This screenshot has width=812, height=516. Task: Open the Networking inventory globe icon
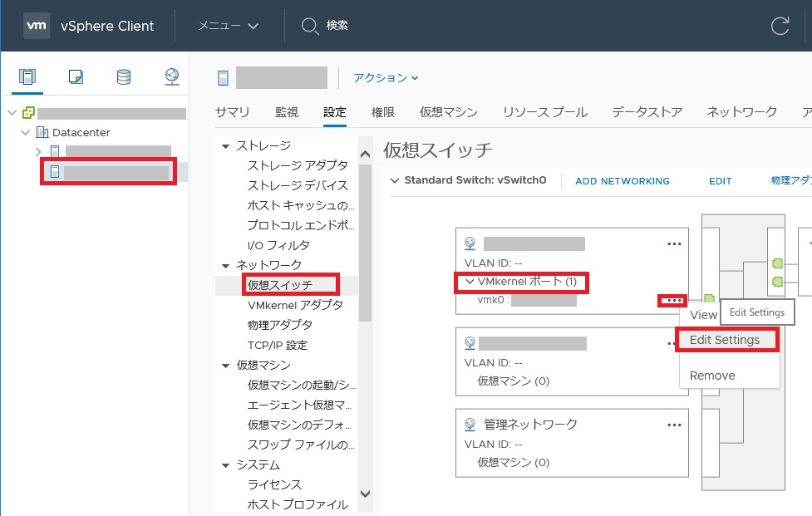(171, 77)
